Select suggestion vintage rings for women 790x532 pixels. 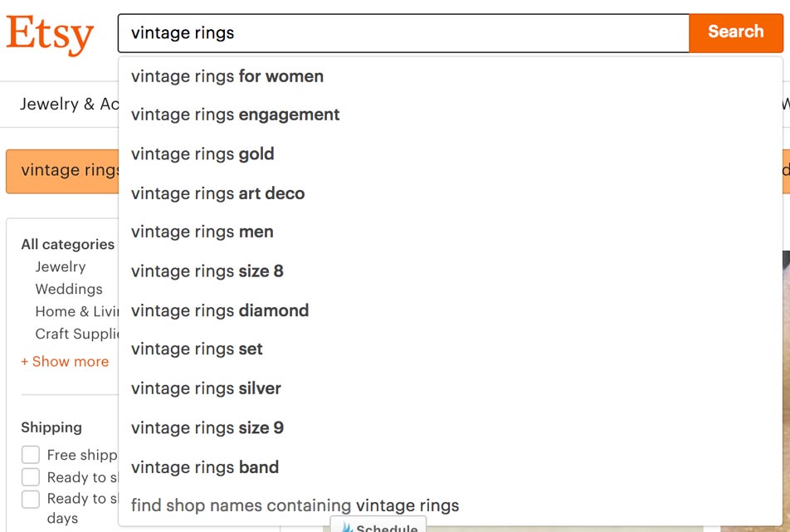click(450, 76)
